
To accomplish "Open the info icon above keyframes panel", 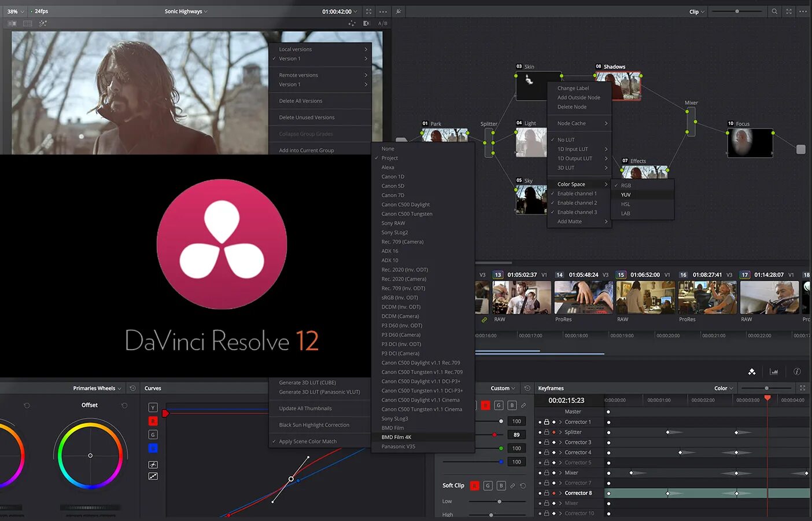I will click(797, 372).
